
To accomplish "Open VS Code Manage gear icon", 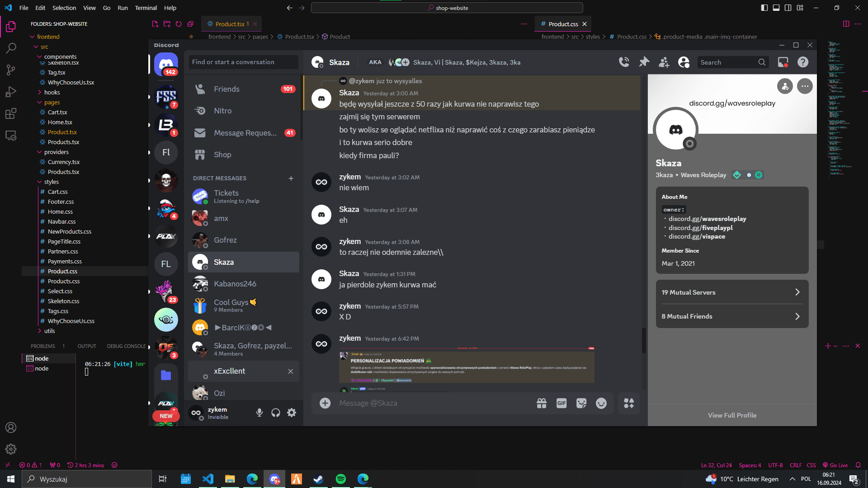I will [x=11, y=449].
